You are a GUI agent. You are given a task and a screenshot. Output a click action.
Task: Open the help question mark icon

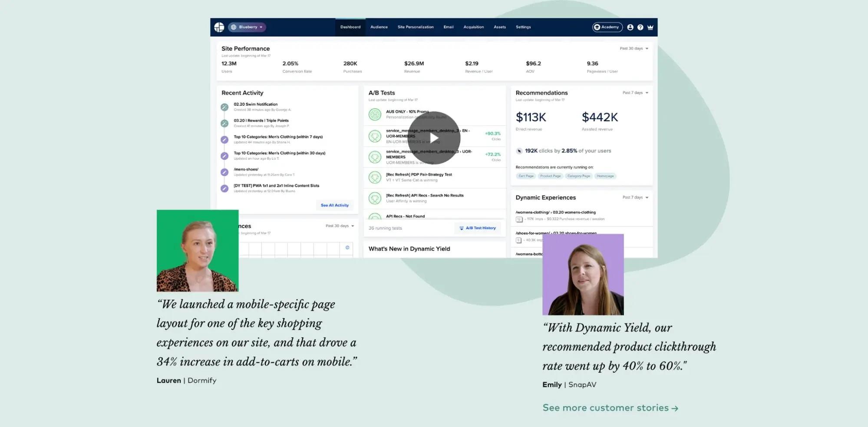coord(640,27)
